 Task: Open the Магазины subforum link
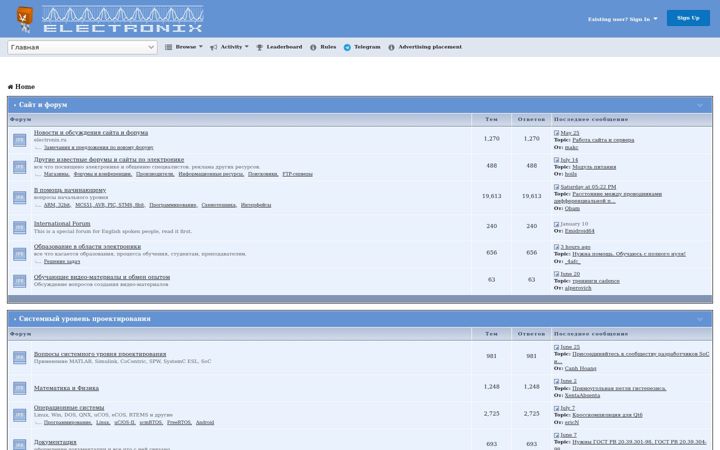[56, 174]
